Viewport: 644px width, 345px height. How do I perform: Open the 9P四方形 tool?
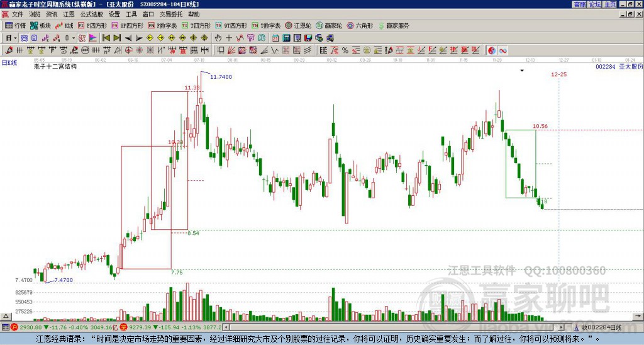(x=127, y=25)
